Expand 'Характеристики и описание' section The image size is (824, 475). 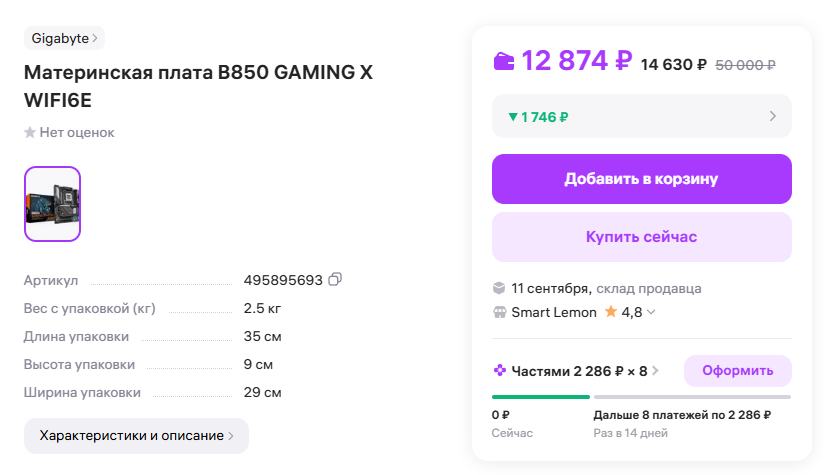(136, 436)
